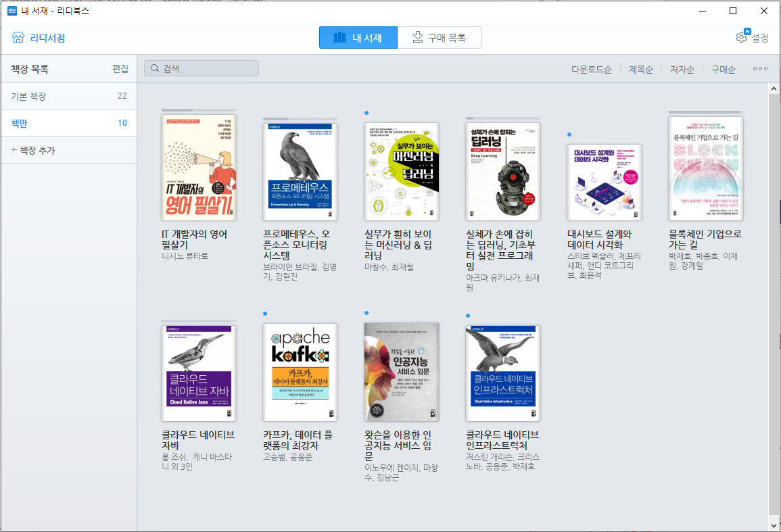
Task: Click the magnifier icon in search box
Action: pyautogui.click(x=155, y=68)
